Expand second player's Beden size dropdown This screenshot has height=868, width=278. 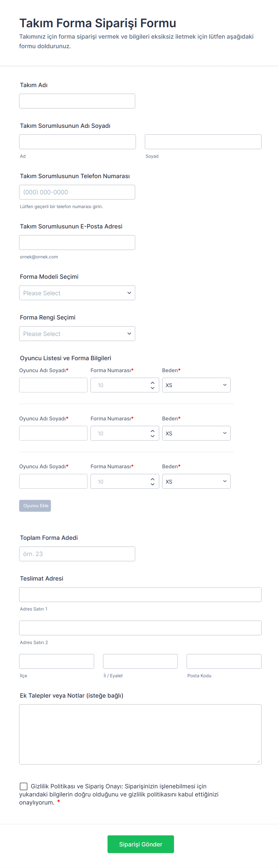[196, 433]
